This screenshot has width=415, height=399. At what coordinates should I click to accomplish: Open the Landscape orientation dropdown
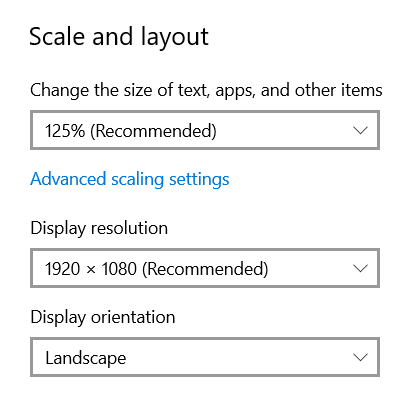[x=205, y=357]
